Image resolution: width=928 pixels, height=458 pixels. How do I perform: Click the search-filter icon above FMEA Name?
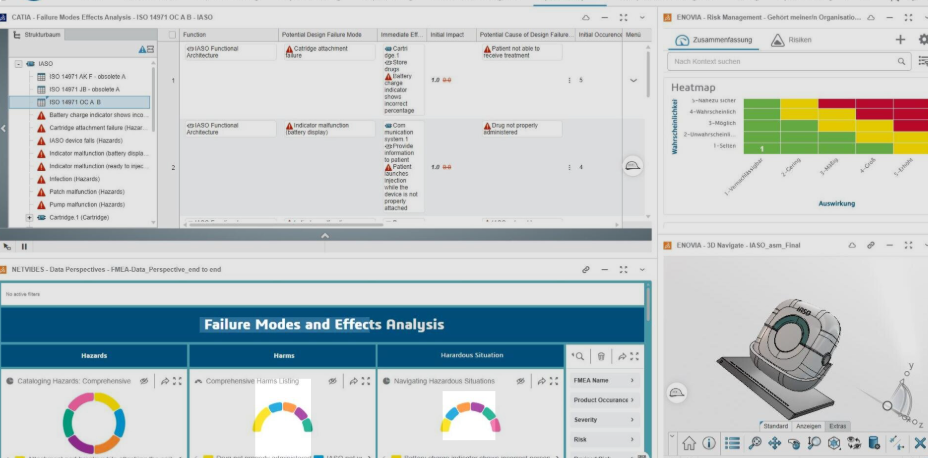578,356
